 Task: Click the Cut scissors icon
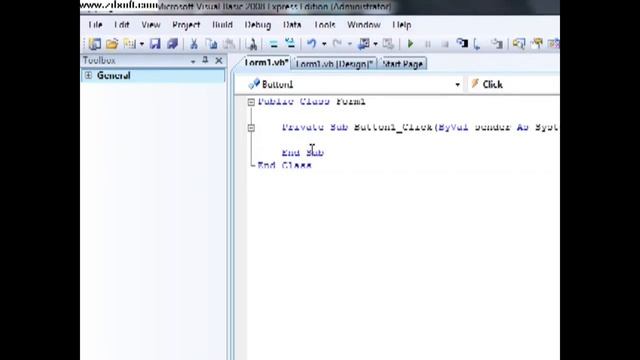coord(194,44)
